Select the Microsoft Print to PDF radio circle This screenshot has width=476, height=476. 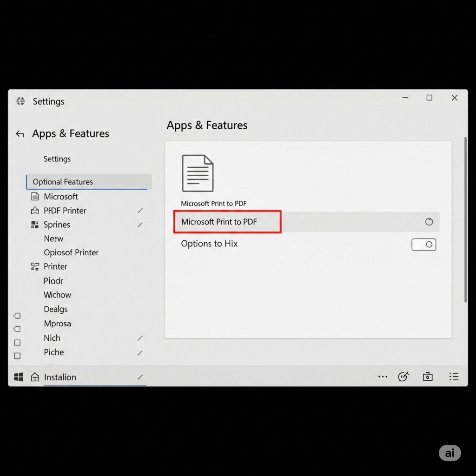point(429,222)
